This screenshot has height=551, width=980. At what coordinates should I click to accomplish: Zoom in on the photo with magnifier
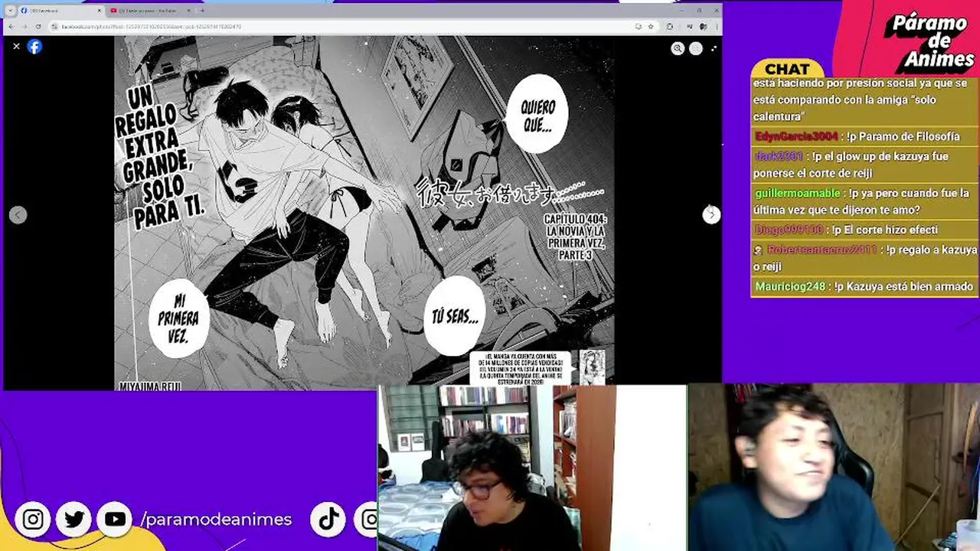[x=678, y=49]
